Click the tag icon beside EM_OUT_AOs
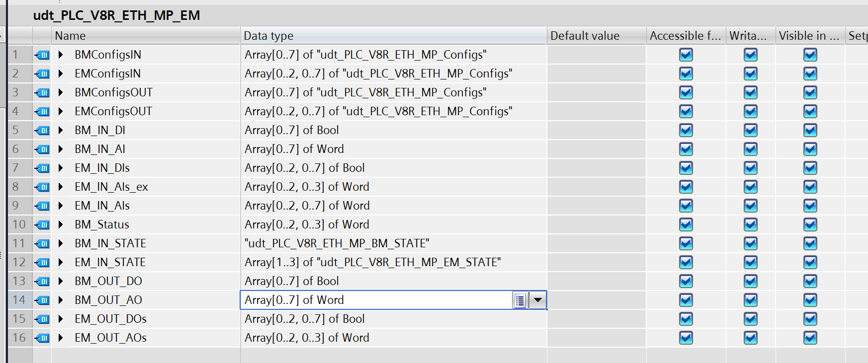This screenshot has height=363, width=868. [42, 338]
